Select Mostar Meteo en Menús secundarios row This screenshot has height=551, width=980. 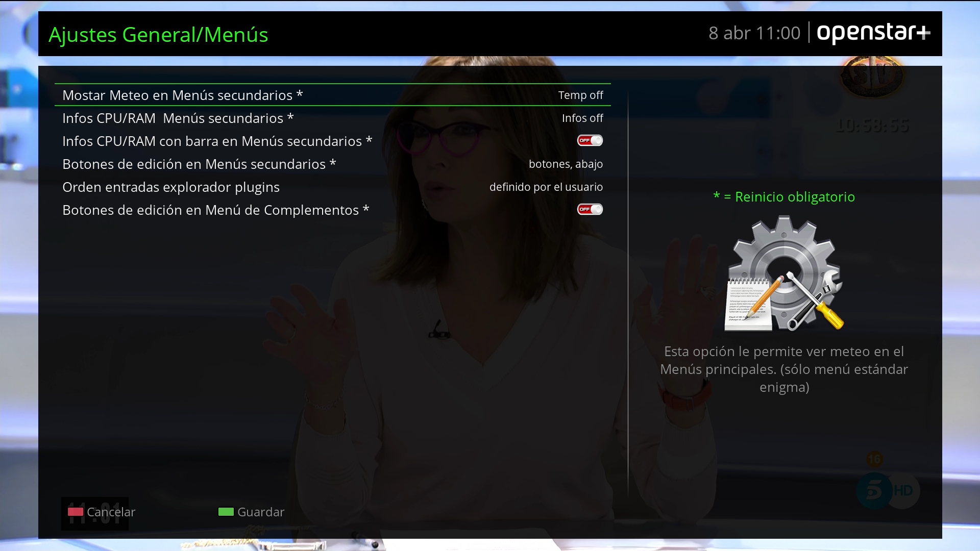(x=182, y=95)
